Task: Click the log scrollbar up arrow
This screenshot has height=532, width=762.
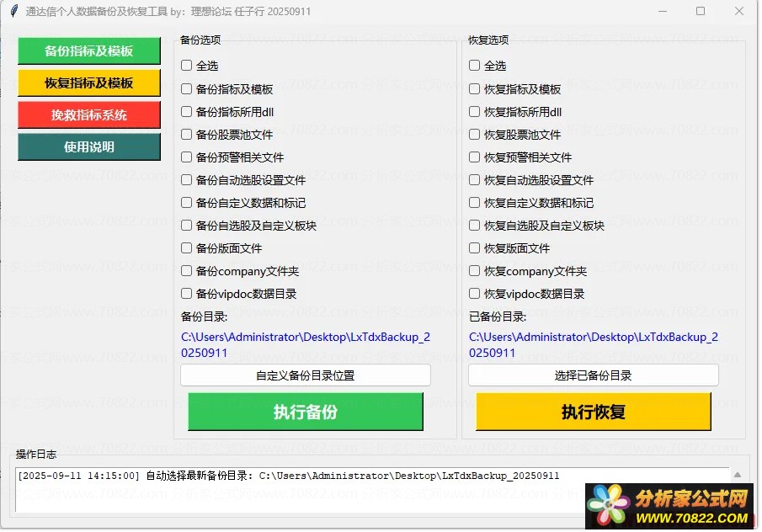Action: (738, 475)
